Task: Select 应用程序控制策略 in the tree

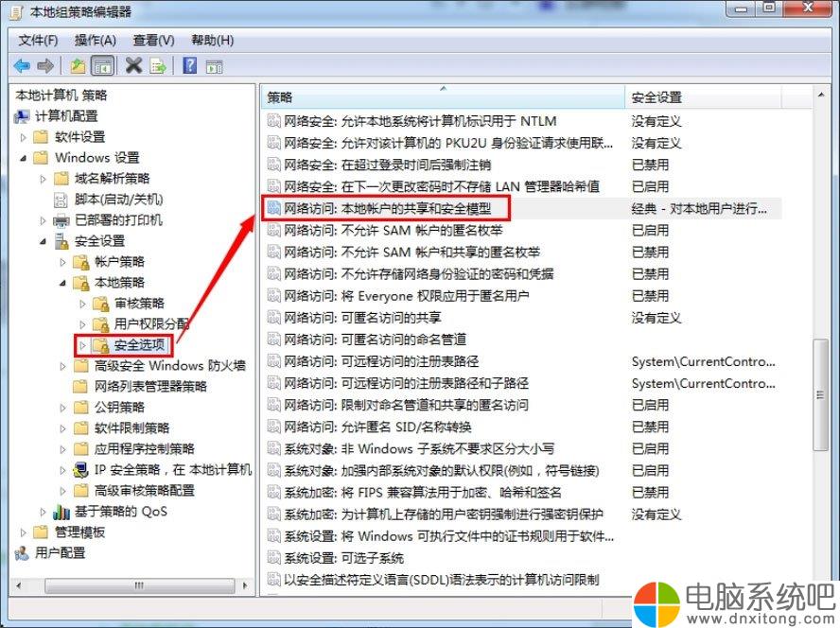Action: click(x=145, y=449)
